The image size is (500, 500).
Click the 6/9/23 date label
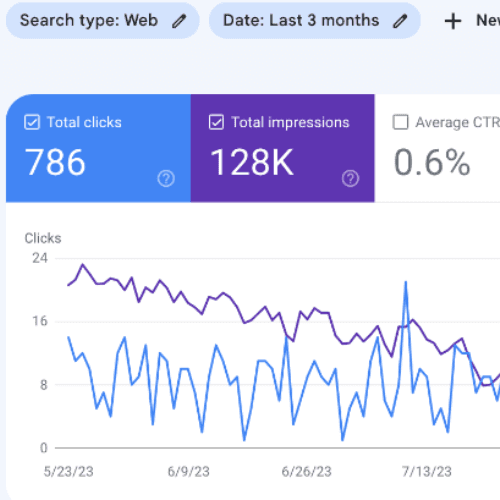[x=188, y=471]
